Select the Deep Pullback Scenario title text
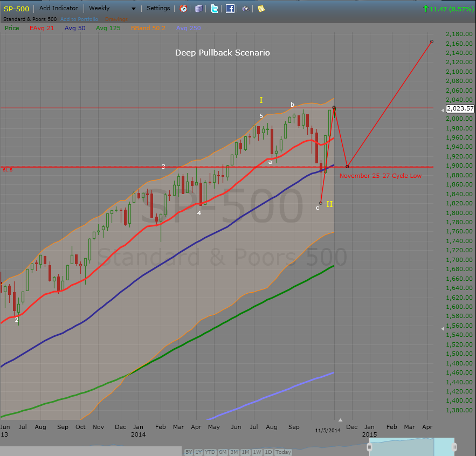This screenshot has width=476, height=456. 223,52
